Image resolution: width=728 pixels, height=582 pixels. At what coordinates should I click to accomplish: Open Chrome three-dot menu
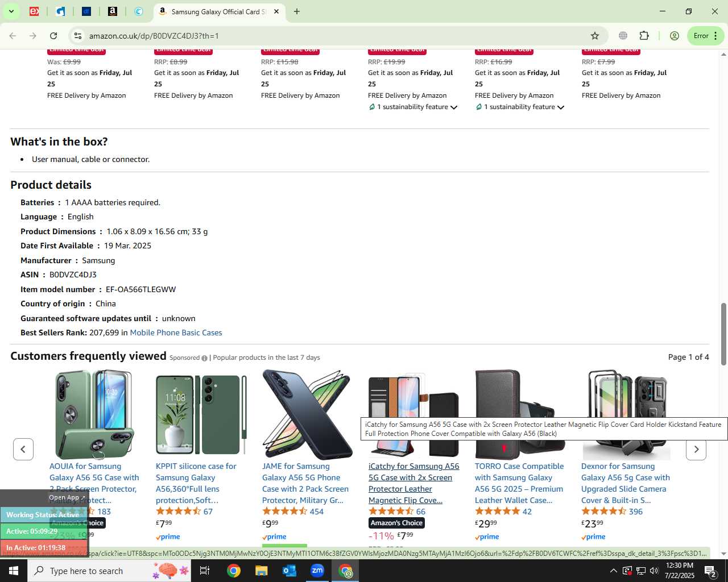click(715, 36)
